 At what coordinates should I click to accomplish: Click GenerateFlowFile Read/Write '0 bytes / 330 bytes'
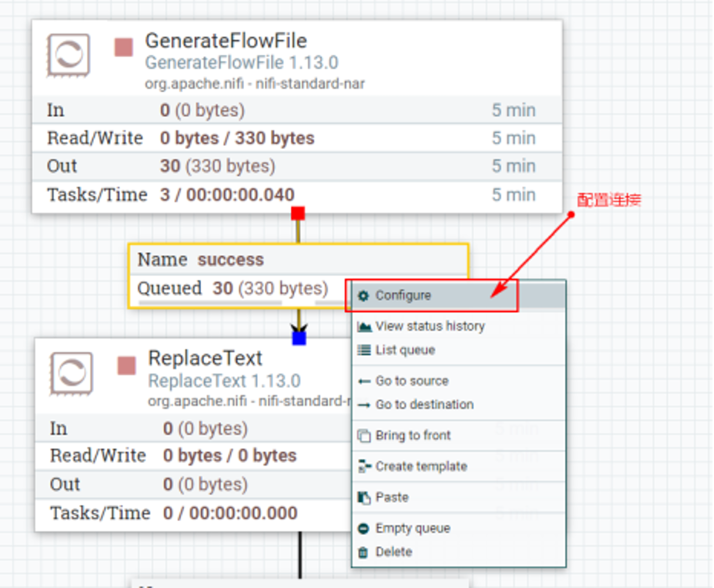point(237,138)
